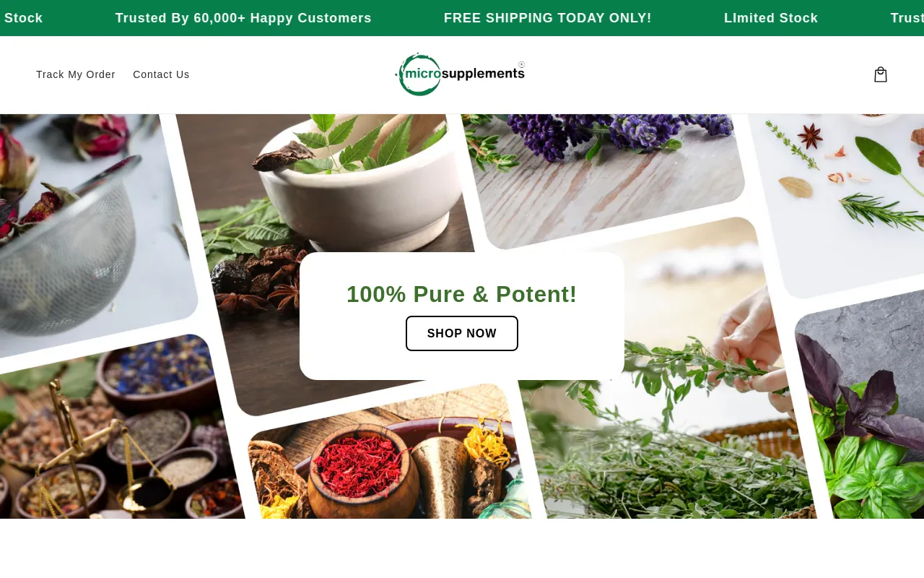Open the Track My Order page
The image size is (924, 578).
pos(76,74)
